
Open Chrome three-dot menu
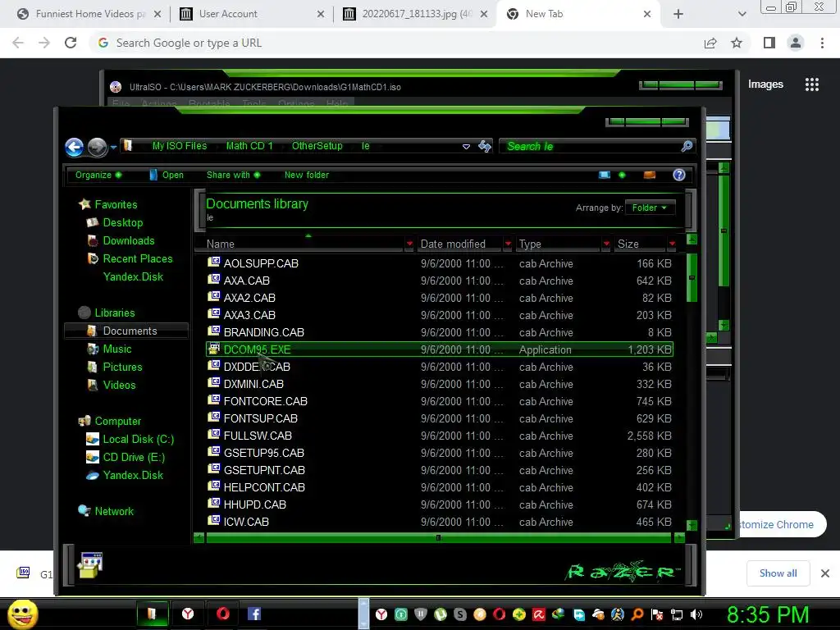click(x=822, y=43)
